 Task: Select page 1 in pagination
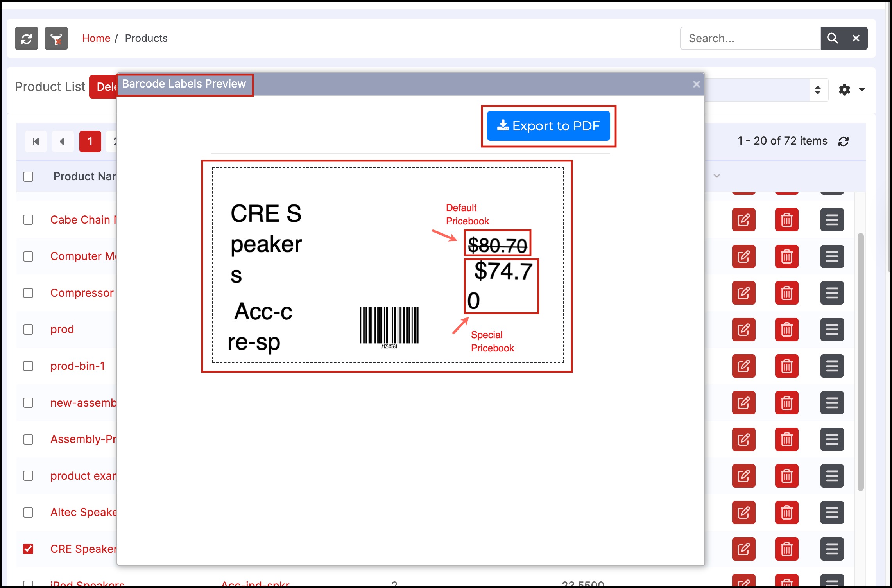point(90,142)
